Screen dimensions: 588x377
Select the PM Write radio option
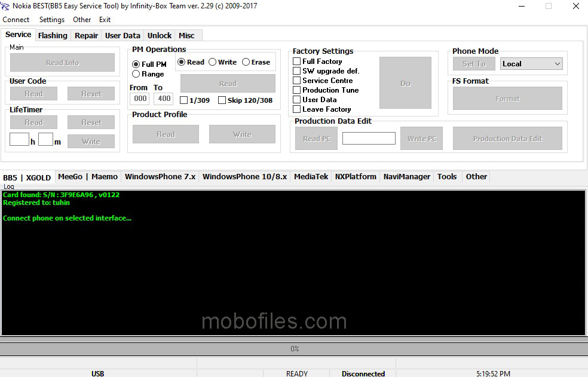click(x=223, y=62)
